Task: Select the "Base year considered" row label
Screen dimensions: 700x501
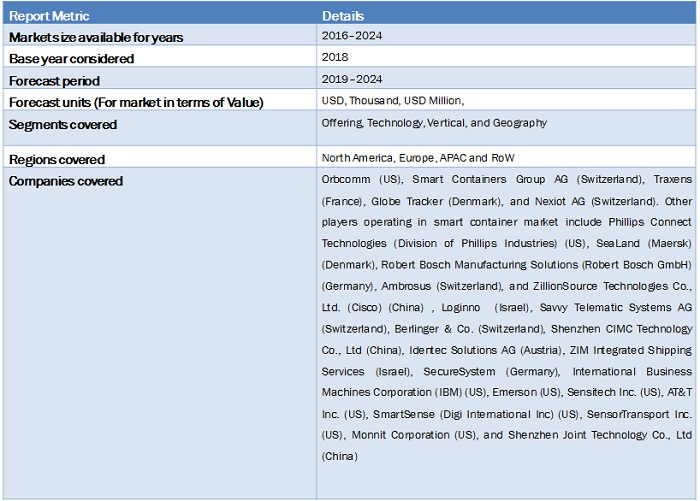Action: click(71, 59)
